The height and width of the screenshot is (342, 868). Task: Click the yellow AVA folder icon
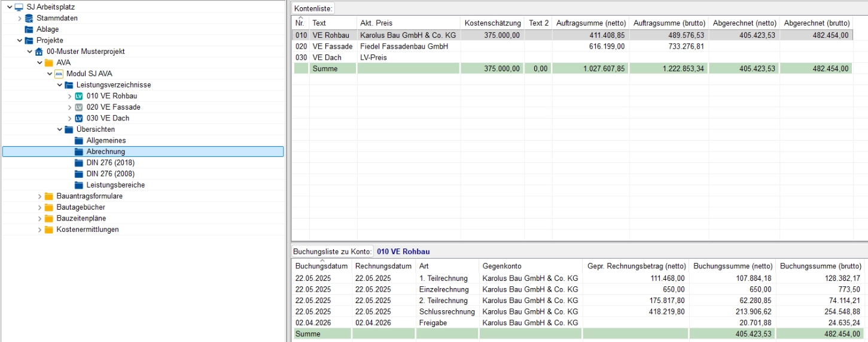pos(49,63)
